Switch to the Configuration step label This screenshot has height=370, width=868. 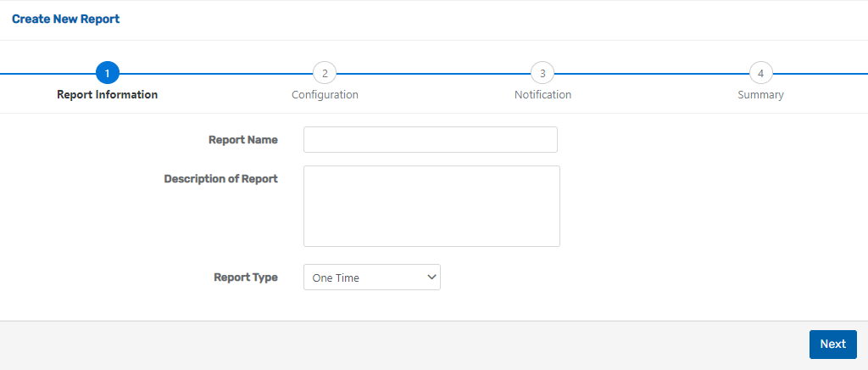[x=325, y=95]
